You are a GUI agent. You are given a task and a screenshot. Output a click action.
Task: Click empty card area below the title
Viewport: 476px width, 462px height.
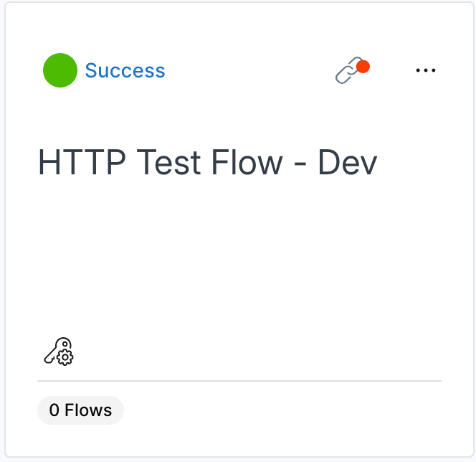click(x=238, y=258)
